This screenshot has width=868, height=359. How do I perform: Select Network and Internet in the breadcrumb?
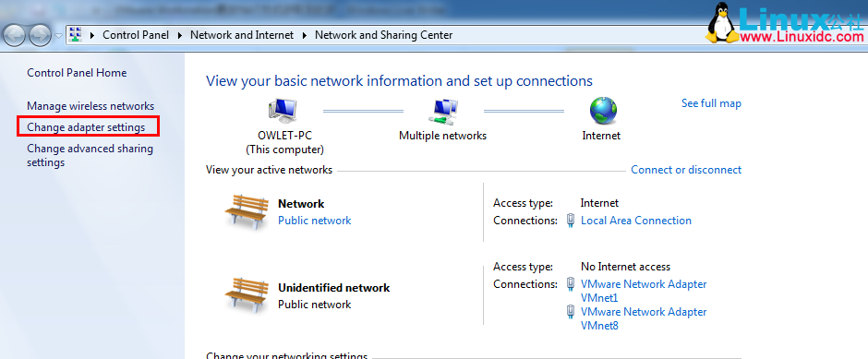tap(242, 35)
